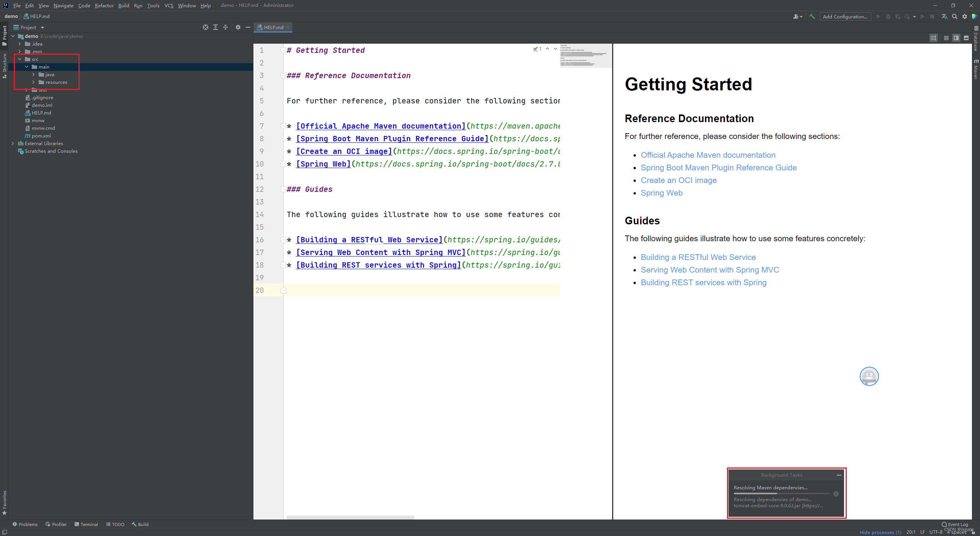Click Building a RESTful Web Service link
The height and width of the screenshot is (536, 980).
697,257
